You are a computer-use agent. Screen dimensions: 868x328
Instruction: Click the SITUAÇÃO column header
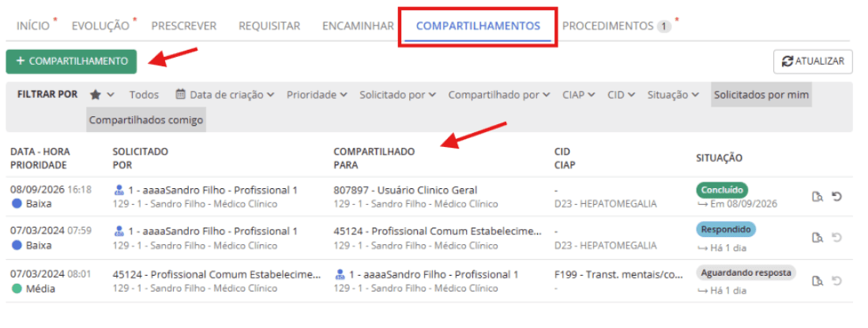(719, 158)
